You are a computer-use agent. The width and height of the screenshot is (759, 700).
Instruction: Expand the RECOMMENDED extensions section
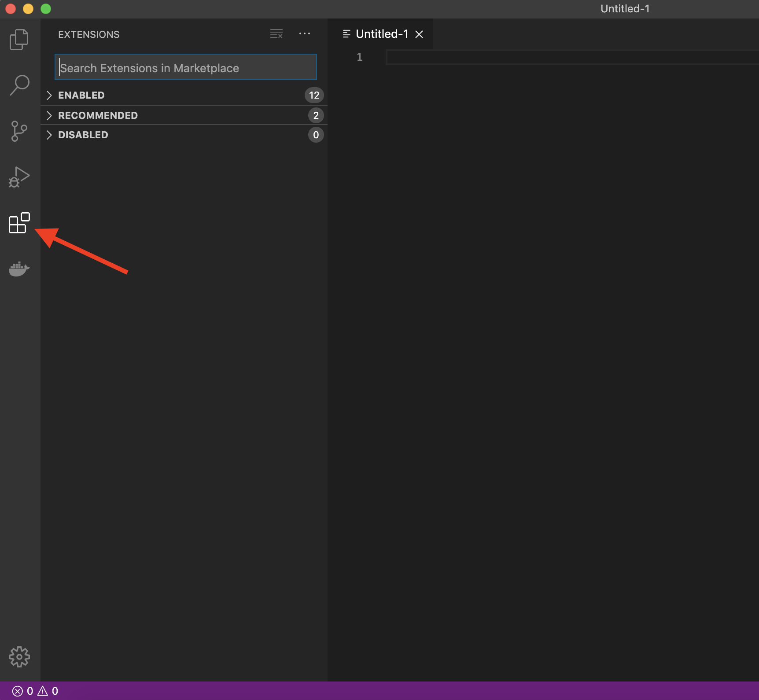(x=98, y=115)
